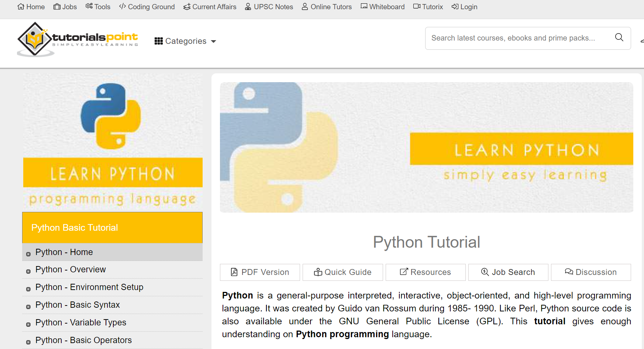Open Python - Basic Syntax chapter
Viewport: 644px width, 349px height.
112,305
